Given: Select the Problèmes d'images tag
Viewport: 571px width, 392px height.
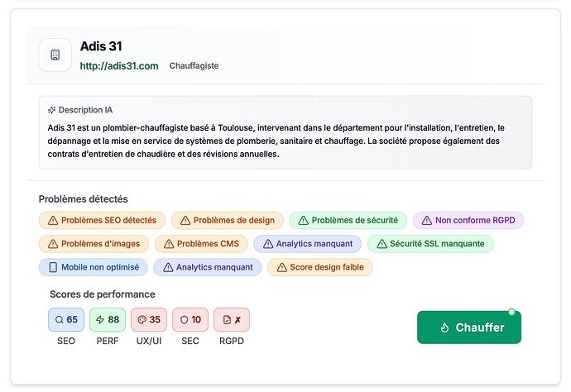Looking at the screenshot, I should click(94, 244).
